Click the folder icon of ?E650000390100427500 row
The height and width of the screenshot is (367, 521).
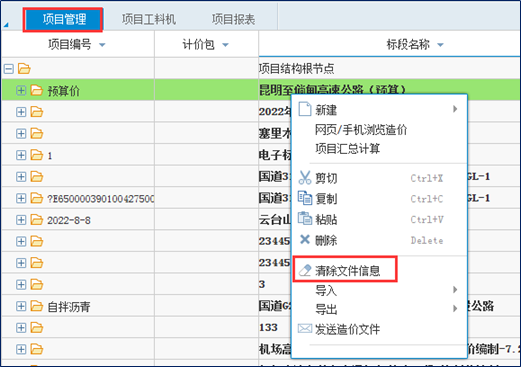(x=37, y=198)
